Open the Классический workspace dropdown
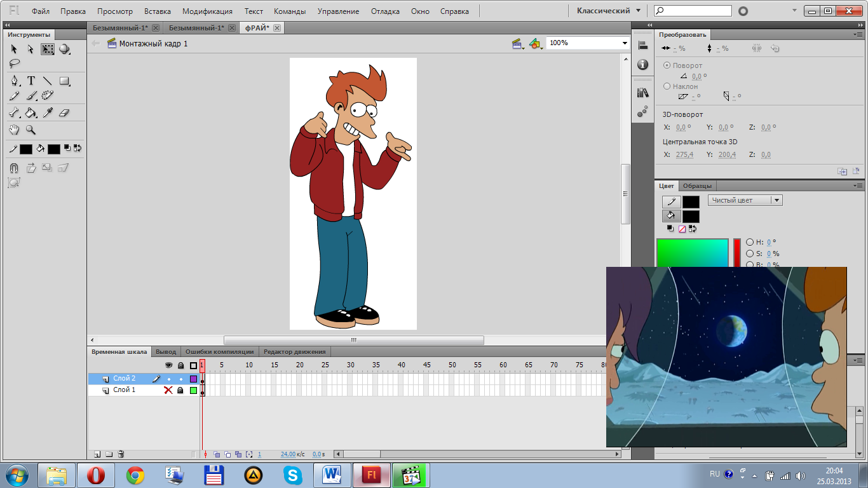Image resolution: width=868 pixels, height=488 pixels. 609,11
